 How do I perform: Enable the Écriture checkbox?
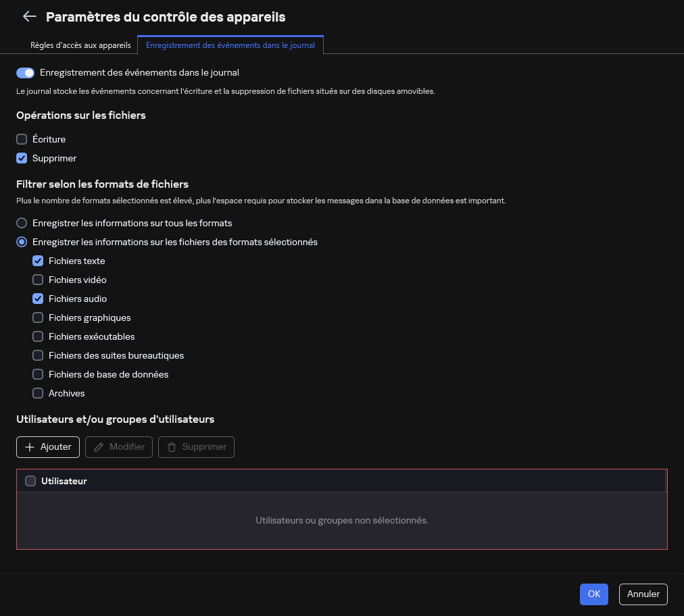point(22,139)
